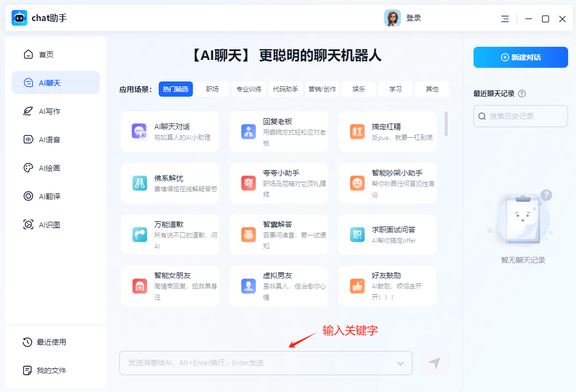Open the 最近使用 clock icon
Image resolution: width=576 pixels, height=392 pixels.
pyautogui.click(x=27, y=342)
